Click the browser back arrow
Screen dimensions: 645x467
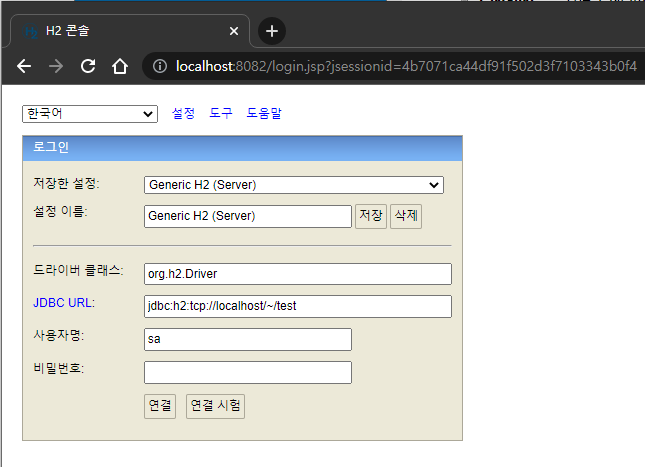pos(24,66)
